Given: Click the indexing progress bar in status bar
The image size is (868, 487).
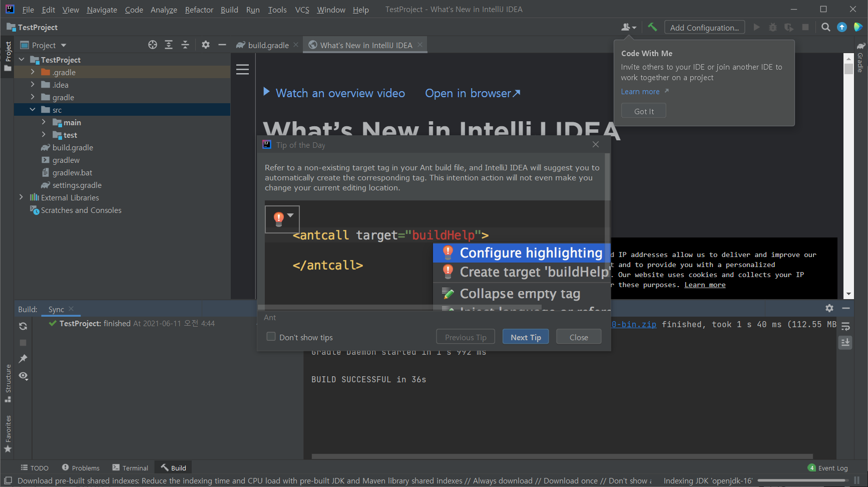Looking at the screenshot, I should tap(802, 480).
